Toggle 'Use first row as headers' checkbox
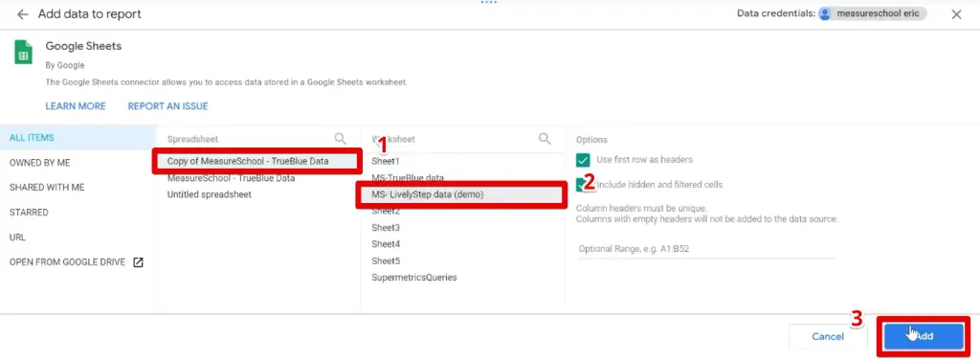The image size is (980, 362). [583, 160]
